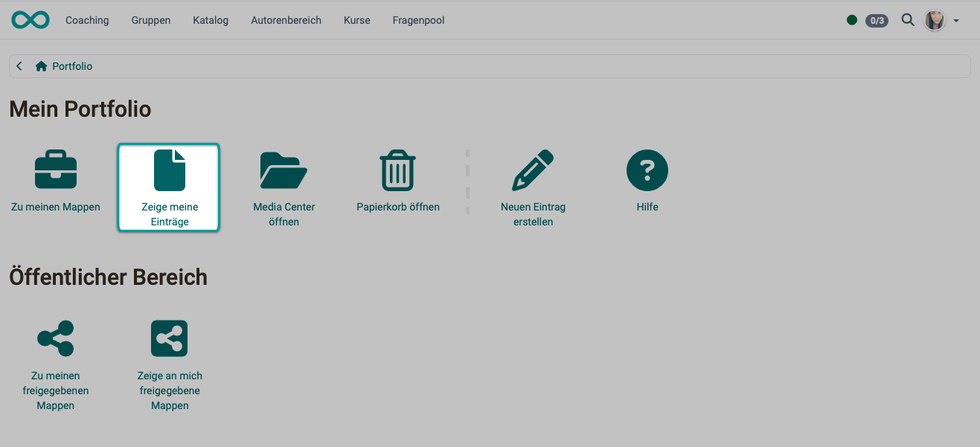
Task: Open Zeige an mich freigegebene Mappen link
Action: (170, 390)
